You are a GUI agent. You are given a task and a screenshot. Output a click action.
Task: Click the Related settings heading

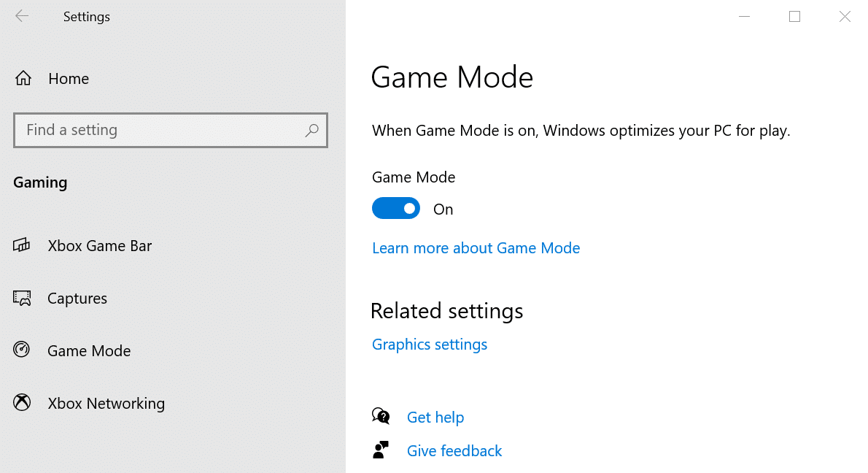click(446, 311)
